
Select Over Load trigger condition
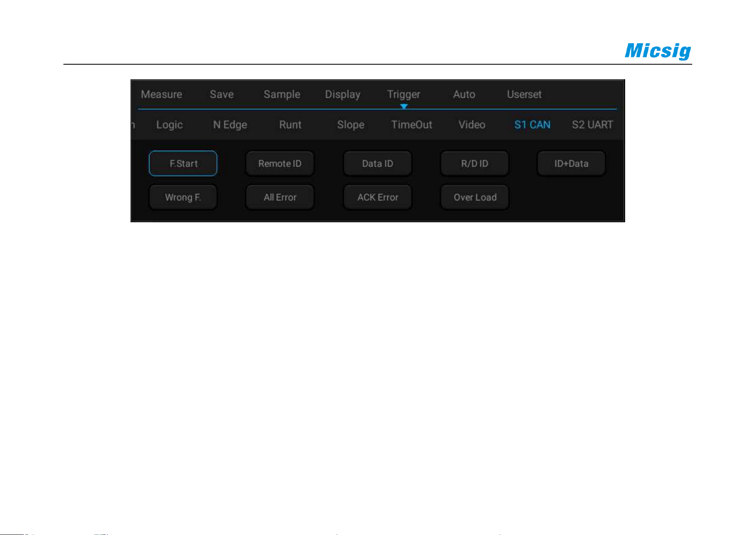(x=475, y=197)
